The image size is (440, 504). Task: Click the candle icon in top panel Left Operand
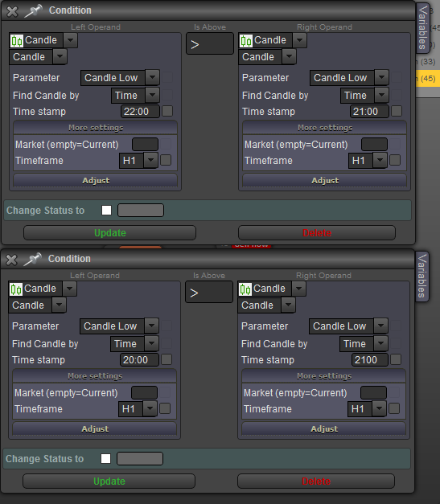point(17,41)
